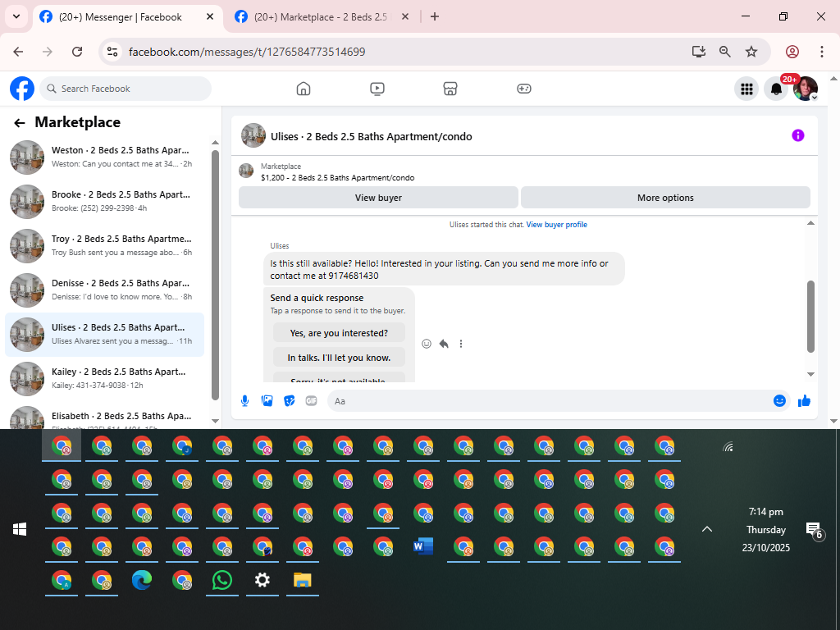The height and width of the screenshot is (630, 840).
Task: Open the Windows Start menu
Action: coord(20,529)
